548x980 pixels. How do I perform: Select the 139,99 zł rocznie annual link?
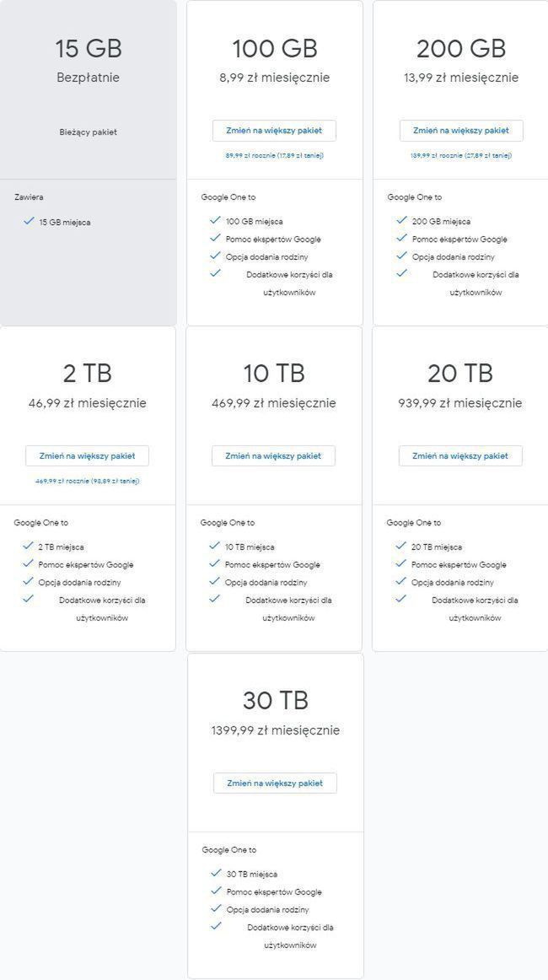[461, 155]
